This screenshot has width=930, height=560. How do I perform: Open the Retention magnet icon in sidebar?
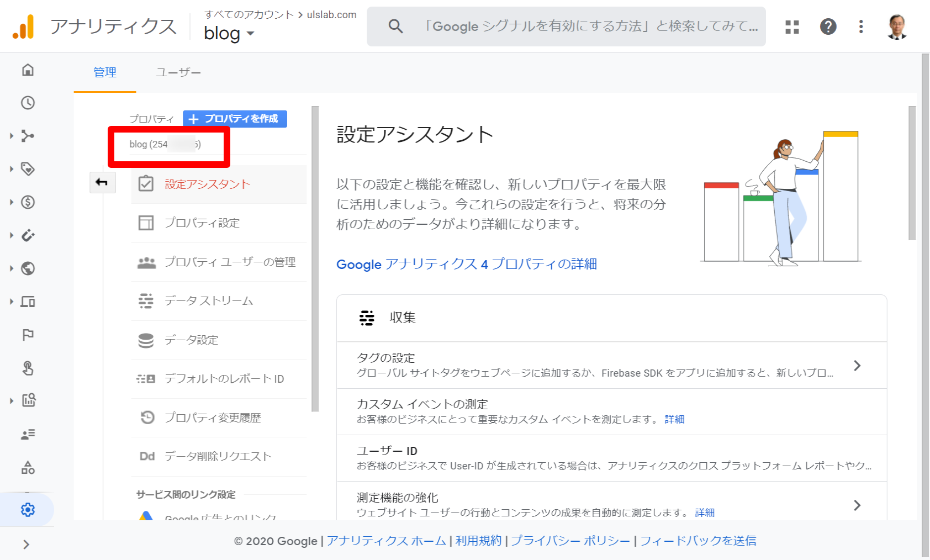pyautogui.click(x=28, y=235)
